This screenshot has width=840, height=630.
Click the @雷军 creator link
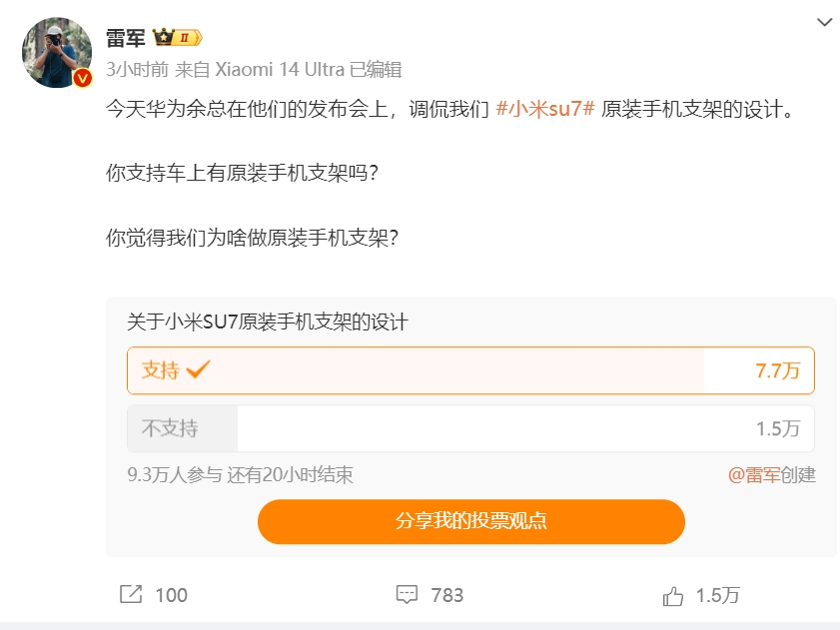pos(754,475)
